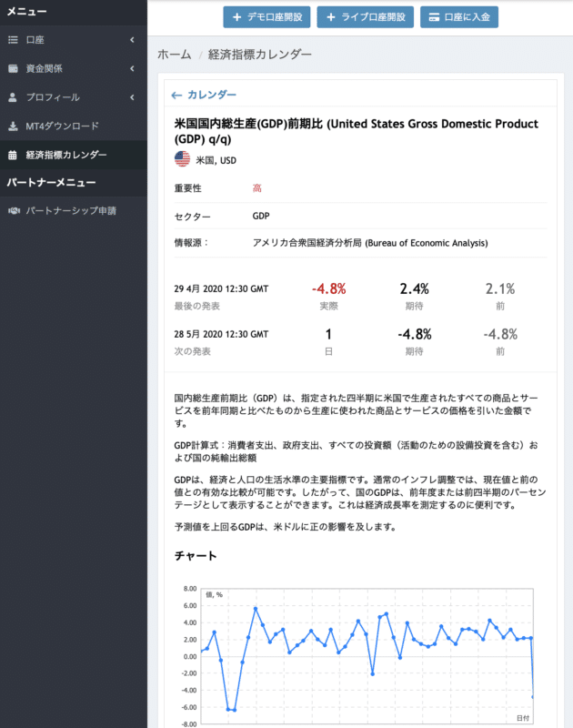The image size is (573, 728).
Task: Open the 口座 sidebar menu
Action: coord(74,40)
